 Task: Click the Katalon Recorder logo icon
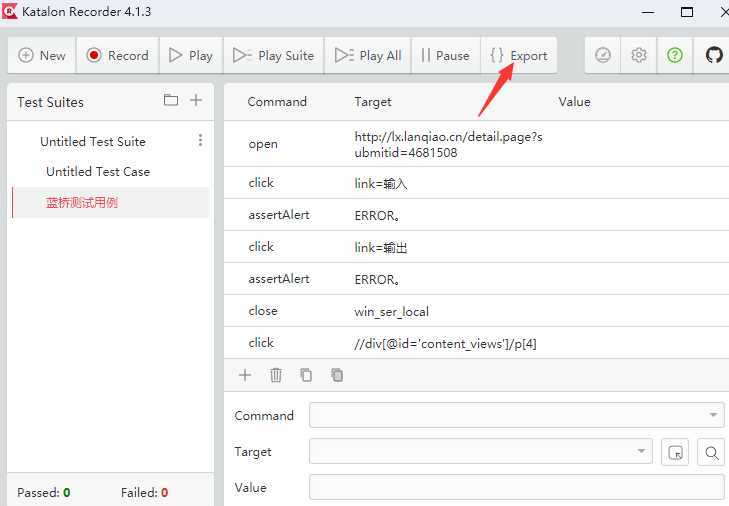pyautogui.click(x=9, y=11)
